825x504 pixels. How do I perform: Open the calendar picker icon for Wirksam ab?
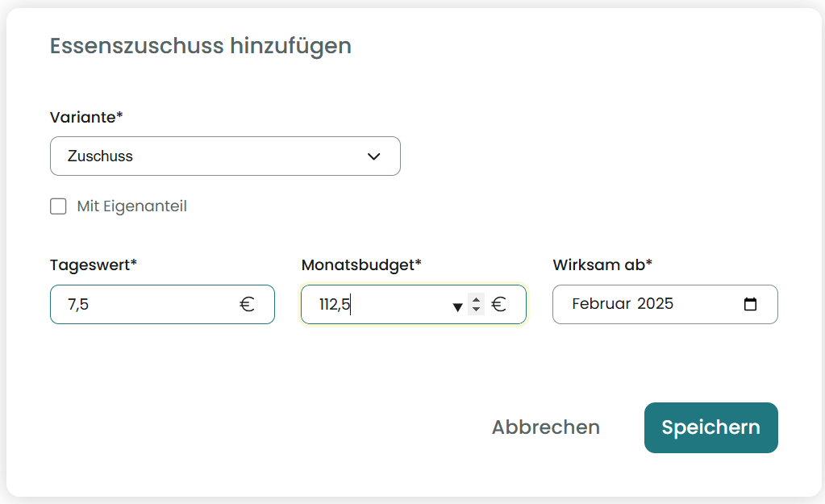point(750,305)
